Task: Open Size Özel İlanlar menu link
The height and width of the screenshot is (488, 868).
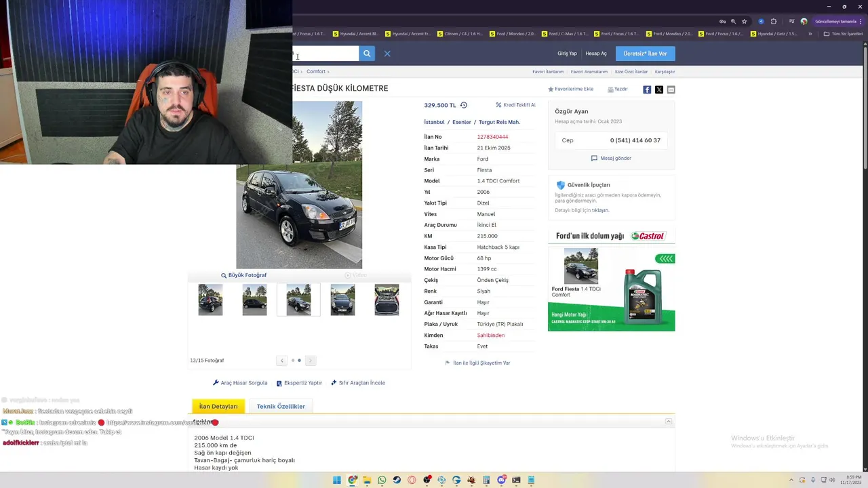Action: (631, 71)
